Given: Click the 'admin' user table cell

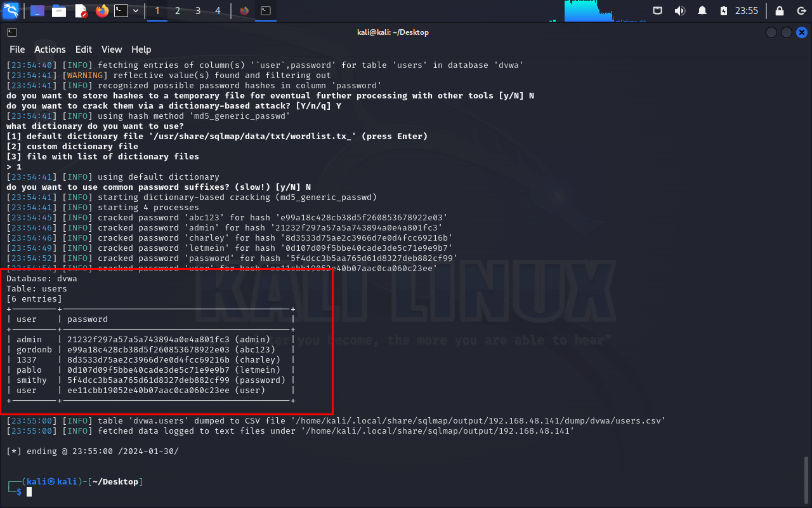Looking at the screenshot, I should (x=29, y=340).
